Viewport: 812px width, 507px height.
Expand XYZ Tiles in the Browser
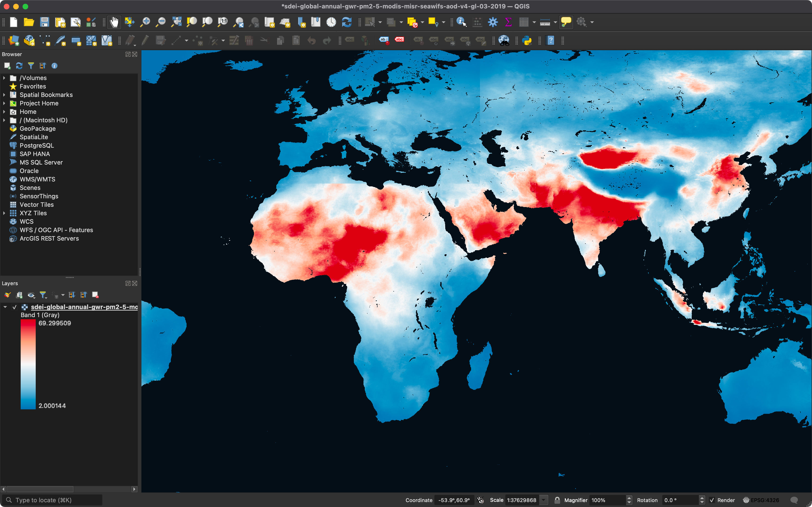tap(4, 213)
